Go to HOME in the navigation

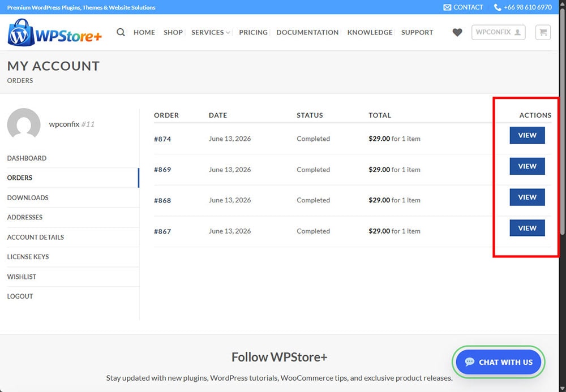(144, 32)
